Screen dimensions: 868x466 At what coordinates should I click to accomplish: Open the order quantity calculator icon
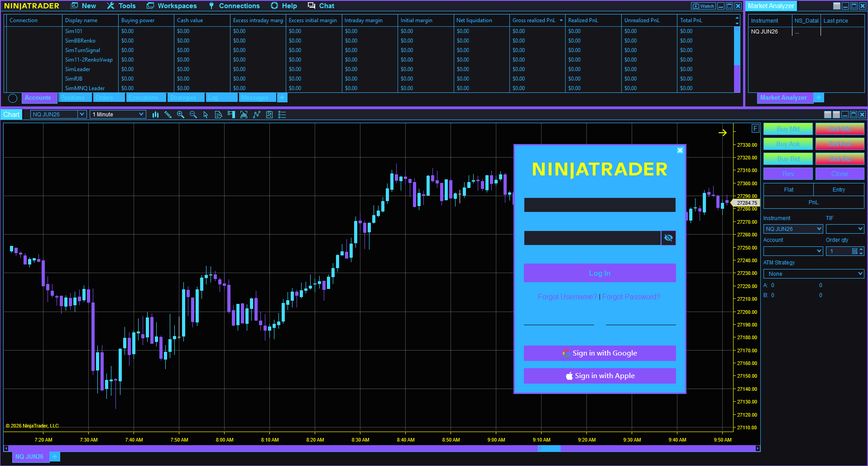click(854, 251)
